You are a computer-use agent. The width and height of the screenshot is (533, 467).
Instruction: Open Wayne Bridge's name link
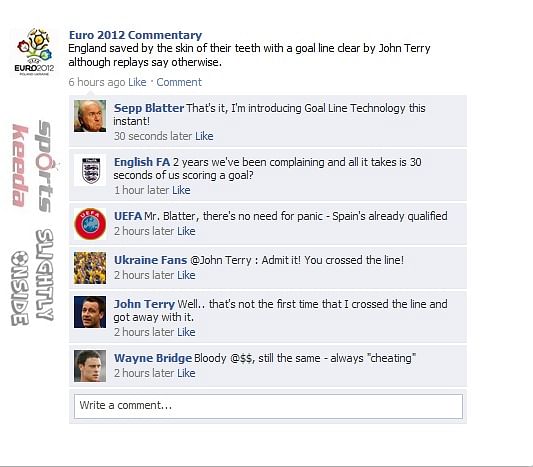(x=153, y=358)
